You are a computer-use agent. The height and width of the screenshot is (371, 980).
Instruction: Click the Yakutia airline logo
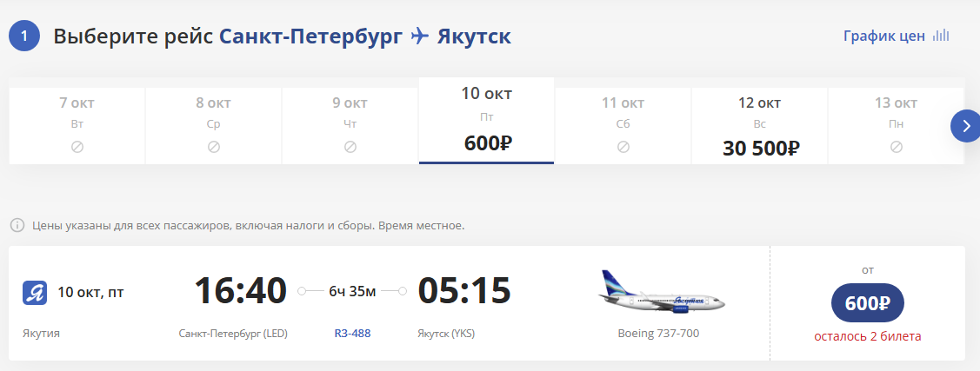click(35, 292)
